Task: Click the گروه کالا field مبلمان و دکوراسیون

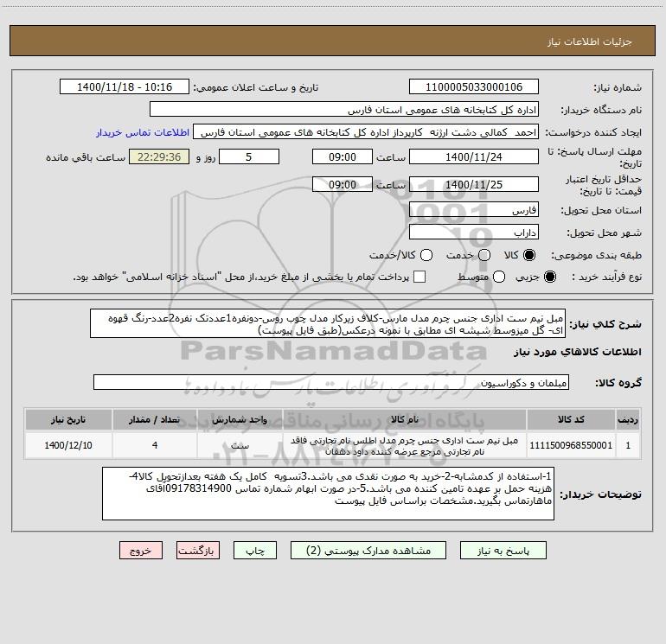Action: click(x=331, y=382)
